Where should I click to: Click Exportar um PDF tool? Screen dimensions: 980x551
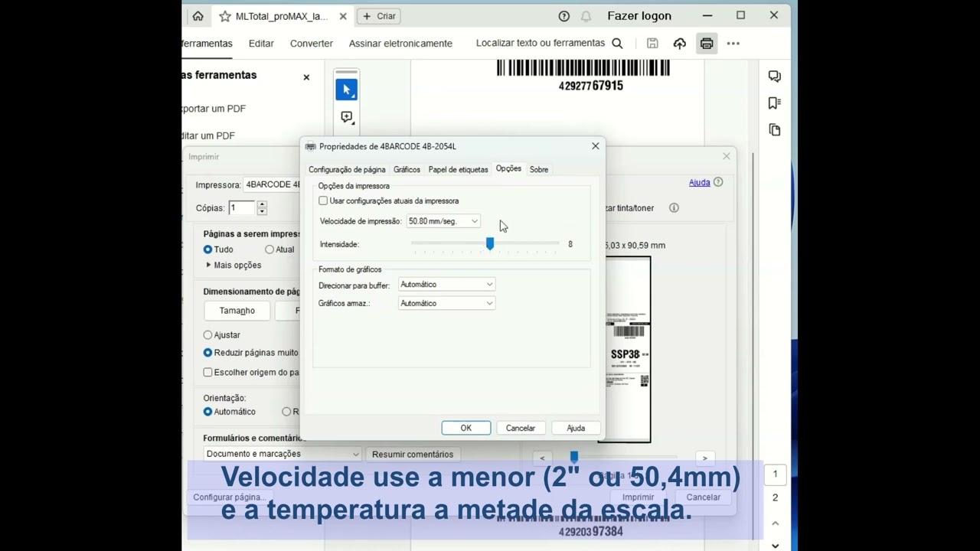coord(214,109)
